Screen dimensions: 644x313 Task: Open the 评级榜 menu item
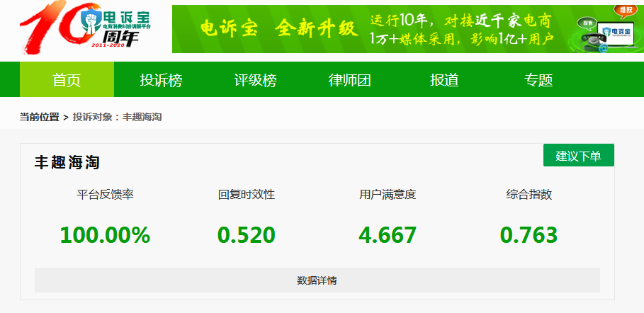point(256,80)
